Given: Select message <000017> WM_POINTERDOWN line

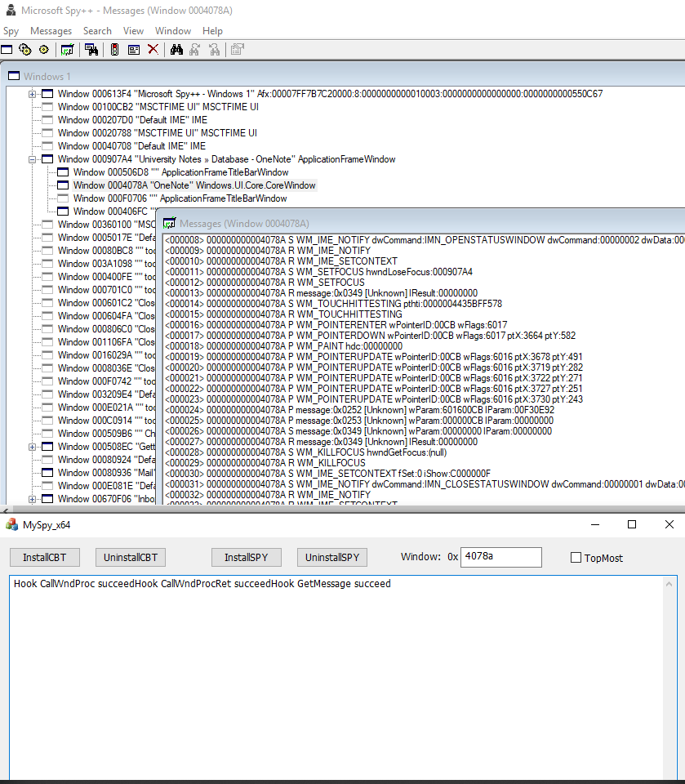Looking at the screenshot, I should 370,336.
